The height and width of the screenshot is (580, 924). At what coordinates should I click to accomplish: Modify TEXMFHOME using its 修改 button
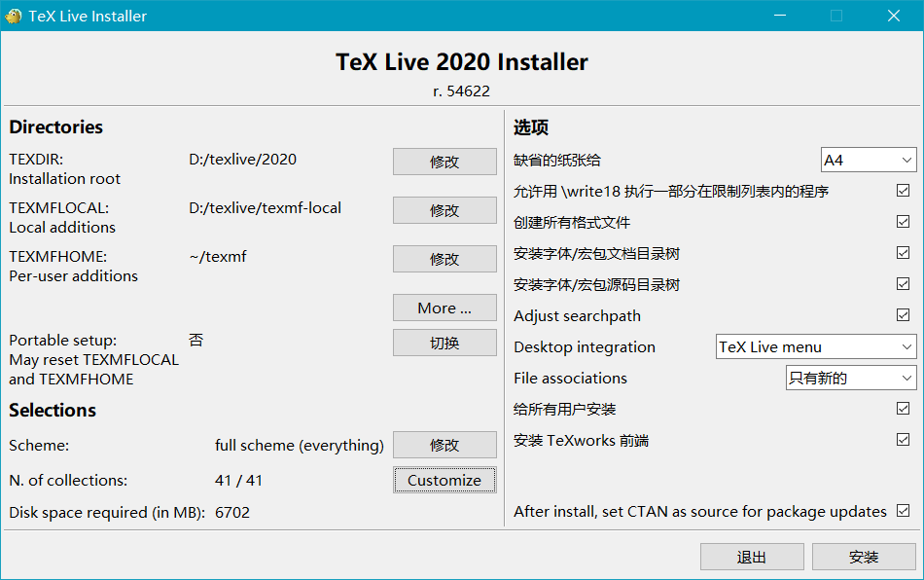click(x=444, y=259)
